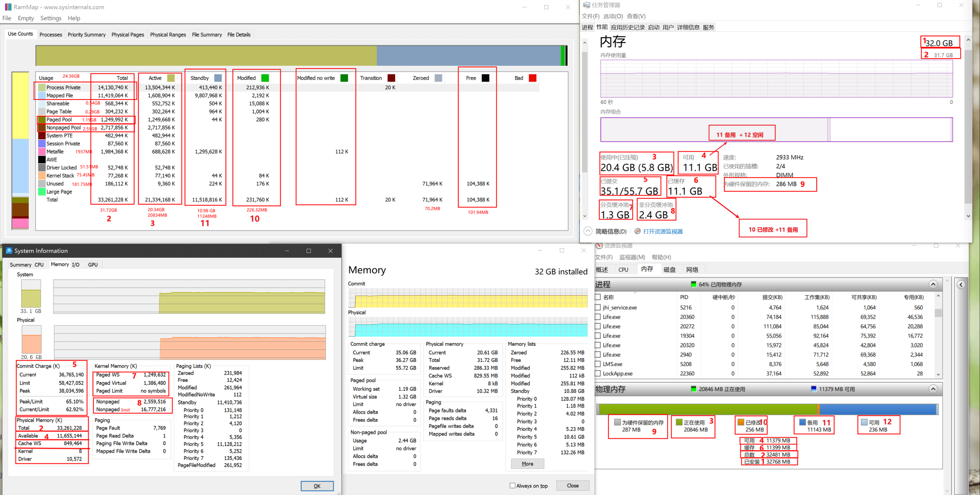Switch to the 进程 tab in Task Manager
980x495 pixels.
(x=587, y=27)
